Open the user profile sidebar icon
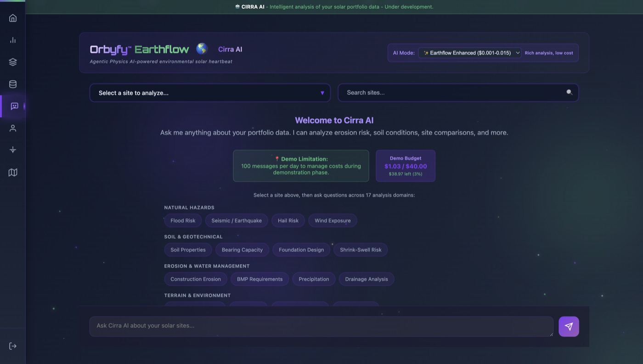 [x=13, y=128]
